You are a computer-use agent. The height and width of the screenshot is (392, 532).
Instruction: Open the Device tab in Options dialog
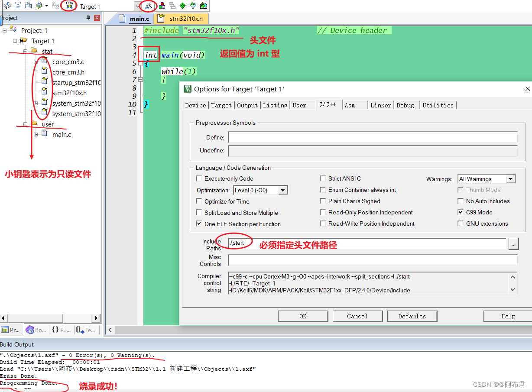[x=195, y=105]
